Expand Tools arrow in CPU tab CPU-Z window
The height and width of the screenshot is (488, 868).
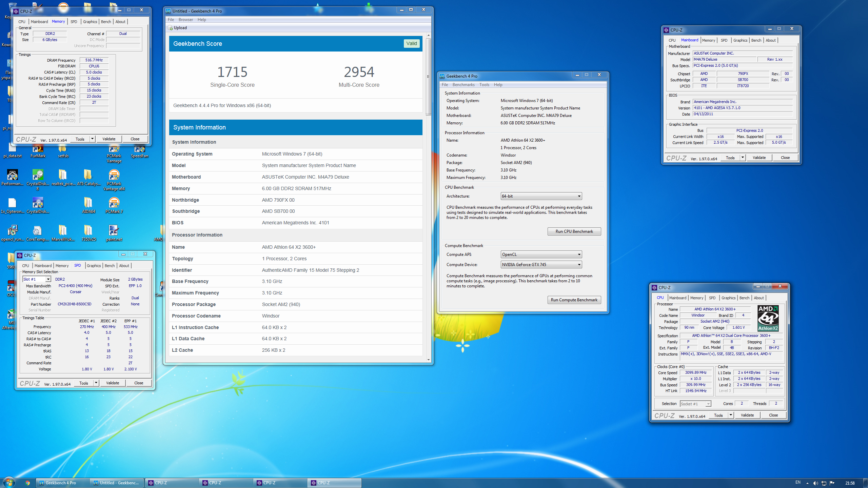(x=731, y=415)
